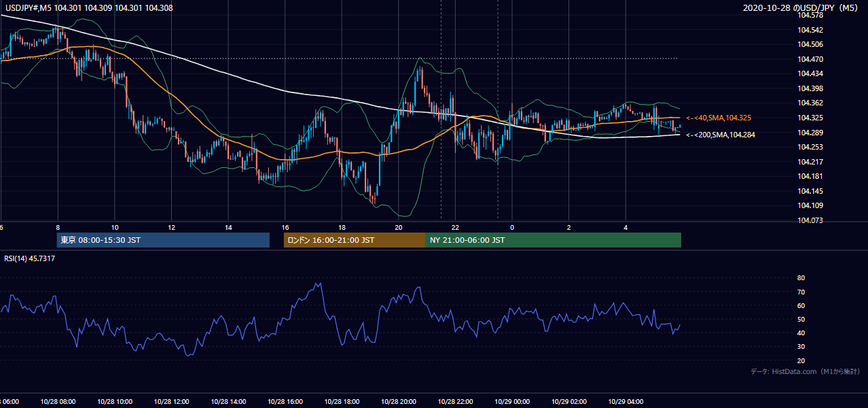Click hour tick 16 under price chart
The image size is (868, 408).
coord(285,227)
